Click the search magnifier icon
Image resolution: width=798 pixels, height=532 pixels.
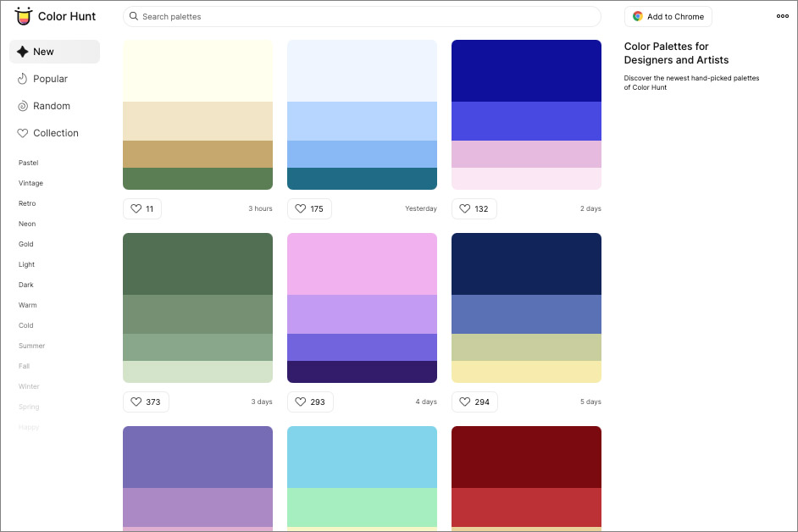tap(134, 16)
